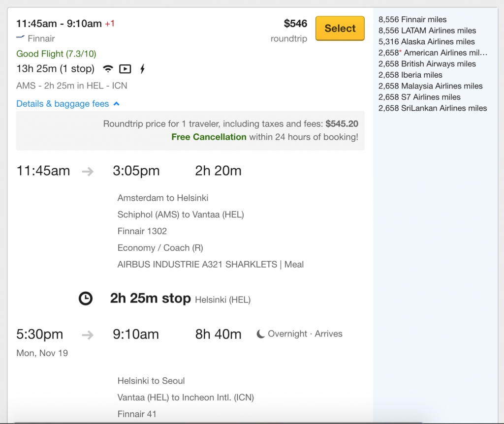Viewport: 504px width, 424px height.
Task: Click the Finnair airline logo icon
Action: tap(20, 37)
